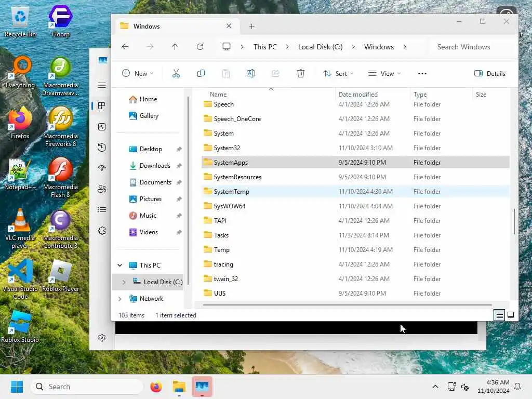Screen dimensions: 532x399
Task: Open Macromedia Contribute 3 shortcut
Action: [60, 229]
